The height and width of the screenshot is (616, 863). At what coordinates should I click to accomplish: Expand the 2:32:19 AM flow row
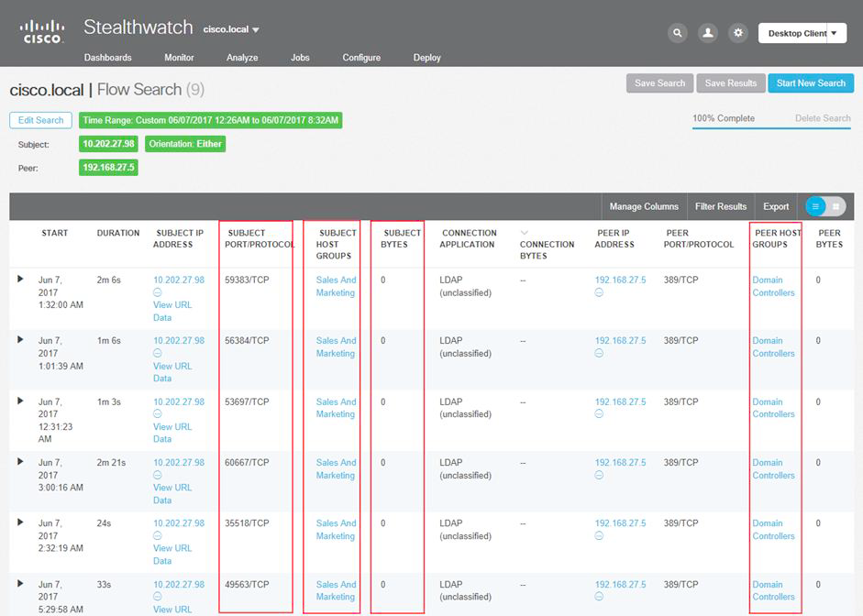pos(20,522)
